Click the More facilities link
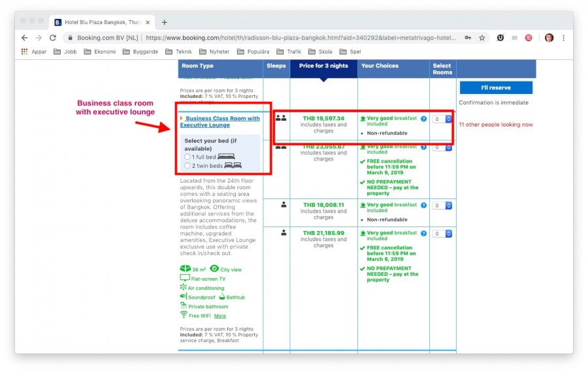The height and width of the screenshot is (372, 588). click(220, 316)
